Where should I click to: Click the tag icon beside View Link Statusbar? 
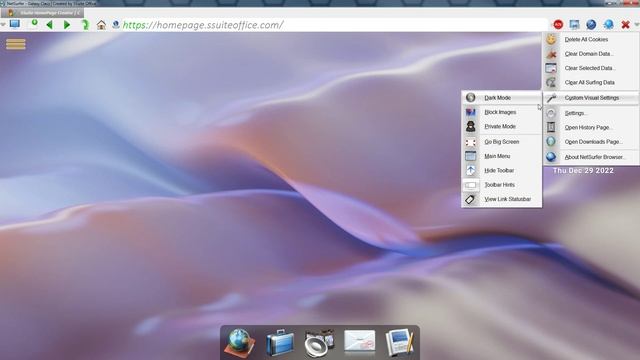pyautogui.click(x=470, y=199)
